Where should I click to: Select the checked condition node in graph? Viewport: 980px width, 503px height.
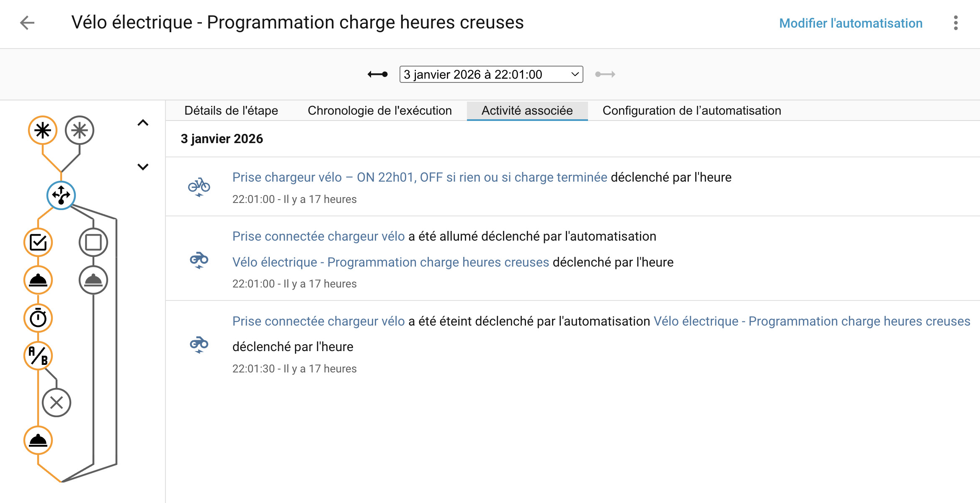click(x=38, y=242)
